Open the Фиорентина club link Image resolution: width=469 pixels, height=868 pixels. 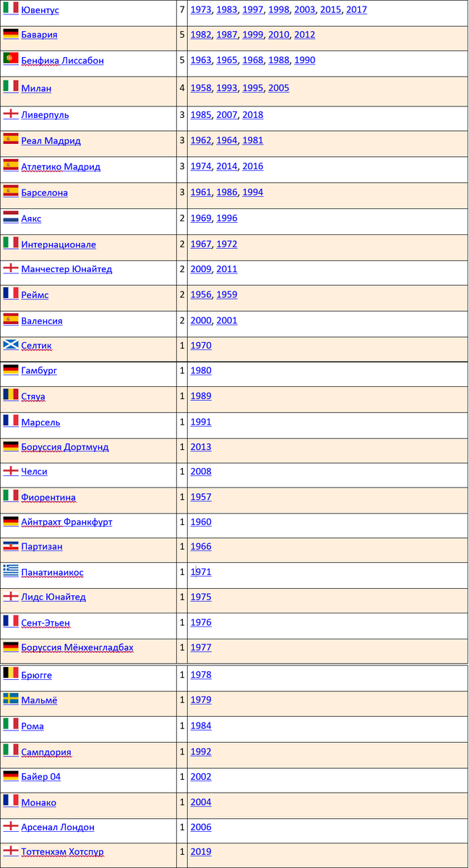(x=48, y=498)
